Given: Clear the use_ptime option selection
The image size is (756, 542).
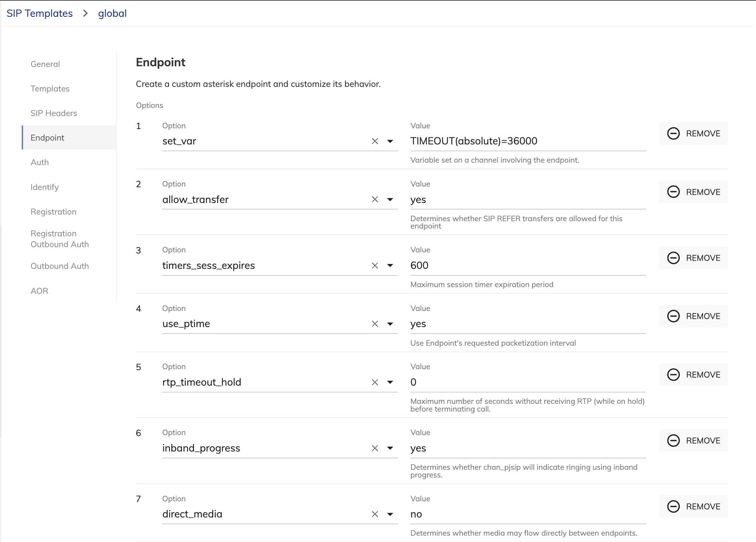Looking at the screenshot, I should (x=375, y=324).
